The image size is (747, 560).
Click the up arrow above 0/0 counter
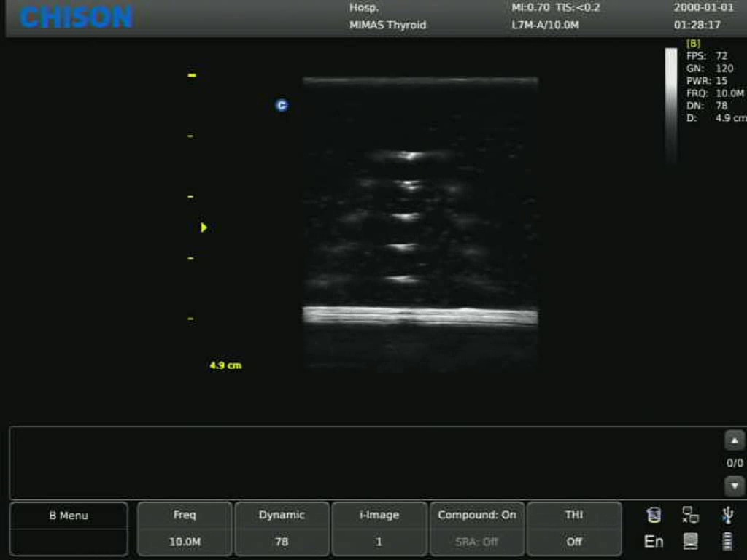[x=736, y=440]
